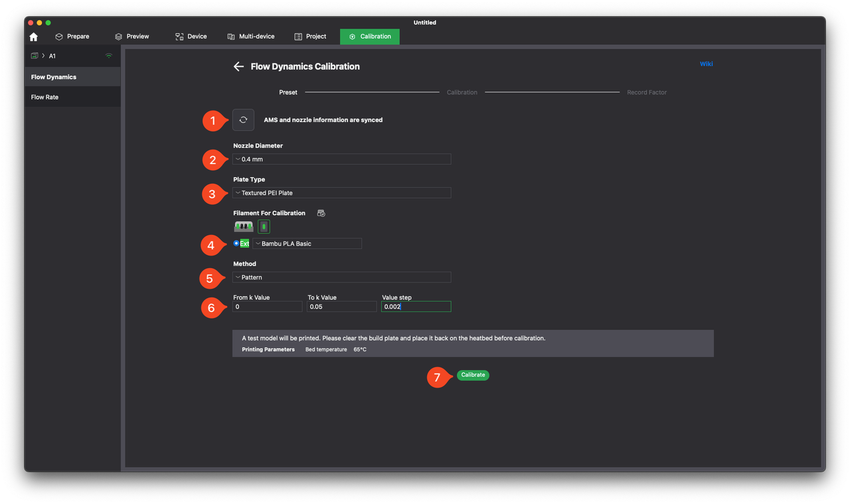This screenshot has height=504, width=850.
Task: Open the Method dropdown showing Pattern
Action: point(341,277)
